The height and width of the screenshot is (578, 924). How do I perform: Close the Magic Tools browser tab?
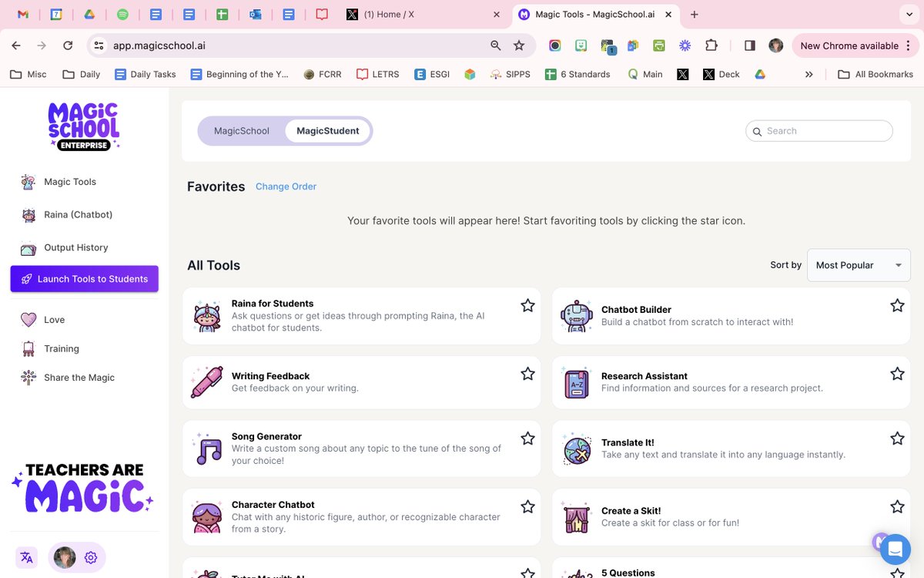[x=668, y=15]
